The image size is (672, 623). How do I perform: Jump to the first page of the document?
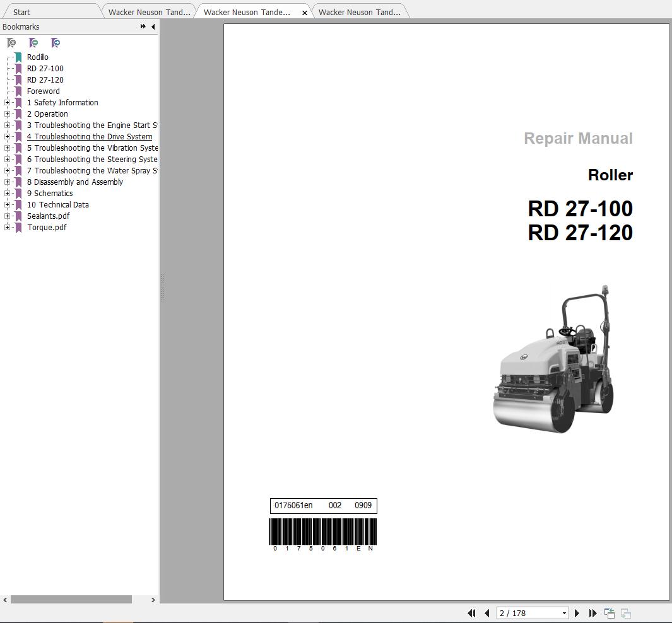point(472,613)
